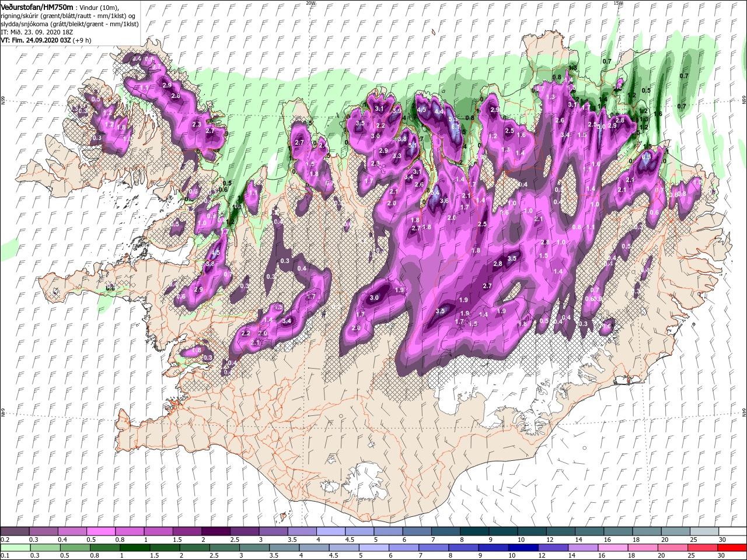The image size is (747, 560).
Task: Click the 0.1 label on the rain scale
Action: tap(5, 555)
